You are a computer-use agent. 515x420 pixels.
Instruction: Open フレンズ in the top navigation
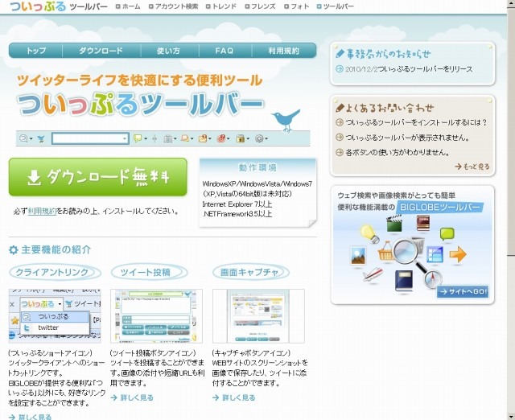click(260, 6)
